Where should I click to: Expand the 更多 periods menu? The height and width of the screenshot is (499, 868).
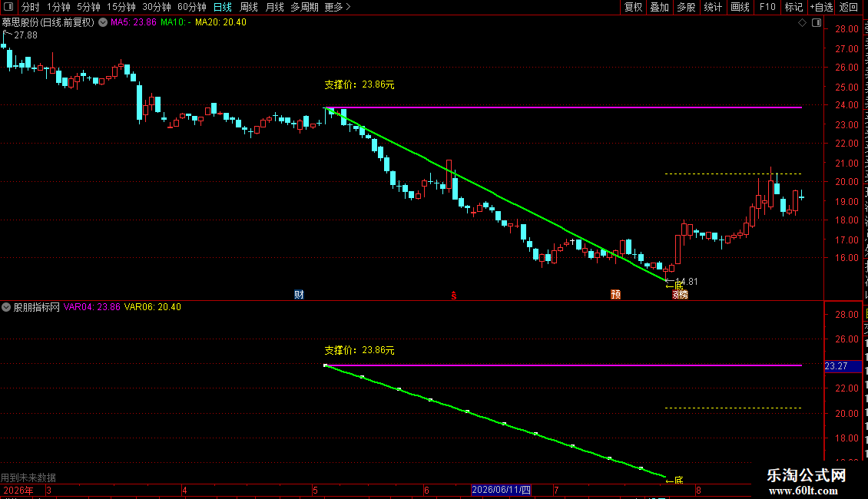point(337,7)
